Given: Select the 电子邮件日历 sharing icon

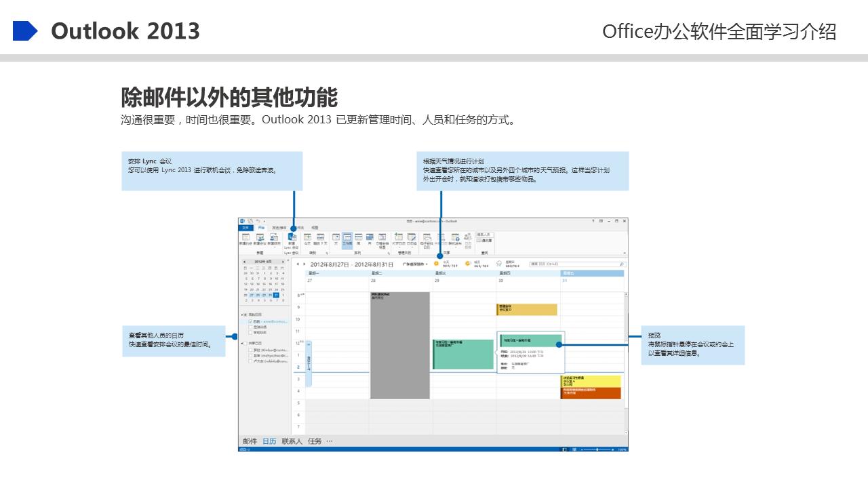Looking at the screenshot, I should pyautogui.click(x=427, y=237).
